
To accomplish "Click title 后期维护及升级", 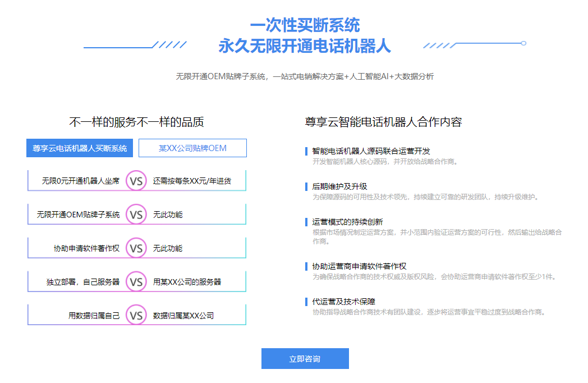I will (339, 186).
